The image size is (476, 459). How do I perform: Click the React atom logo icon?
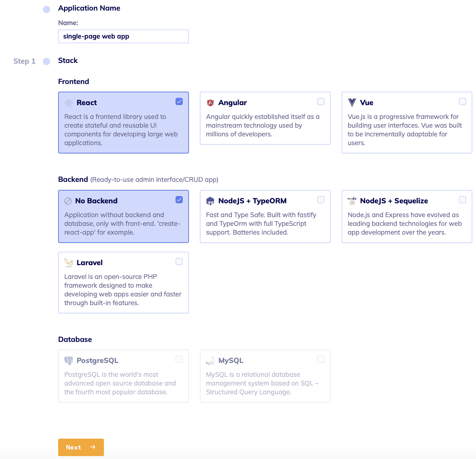pyautogui.click(x=69, y=103)
